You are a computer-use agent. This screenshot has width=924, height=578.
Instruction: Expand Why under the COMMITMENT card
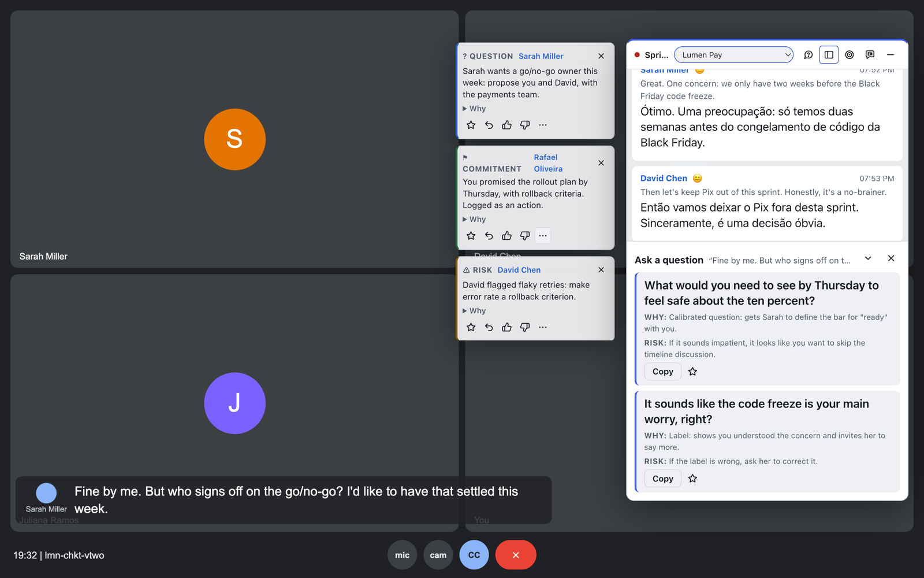[x=474, y=220]
